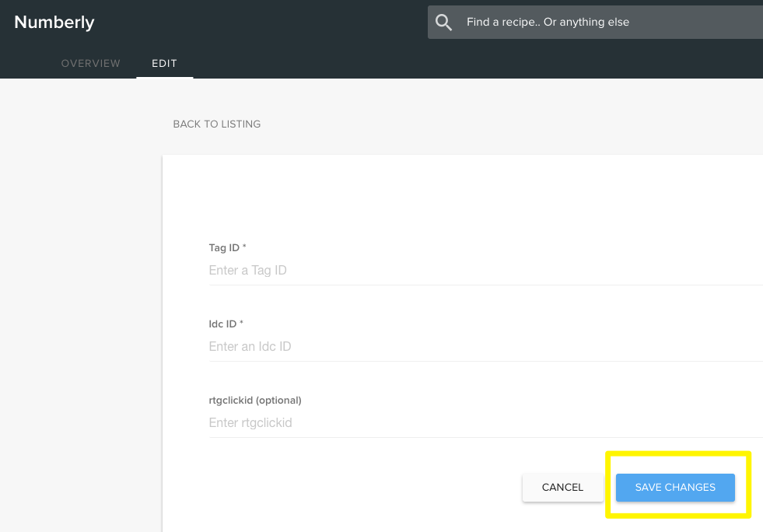Click the dark header bar background

(x=272, y=22)
